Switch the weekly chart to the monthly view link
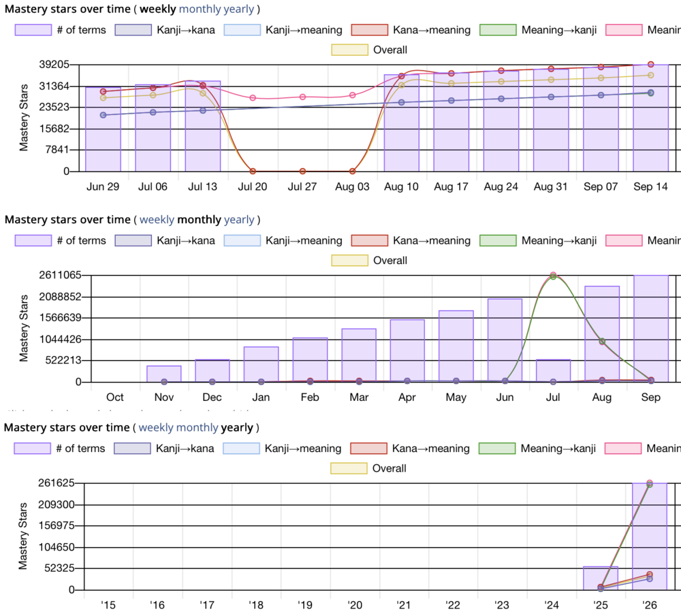The width and height of the screenshot is (681, 616). 199,9
